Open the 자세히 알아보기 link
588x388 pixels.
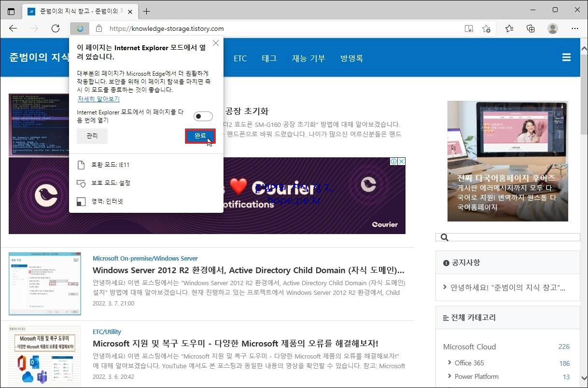tap(98, 99)
